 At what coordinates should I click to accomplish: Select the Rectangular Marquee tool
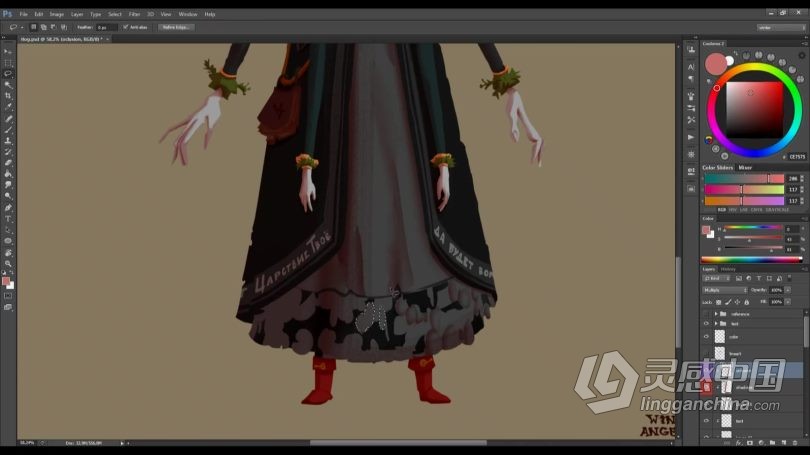[8, 63]
